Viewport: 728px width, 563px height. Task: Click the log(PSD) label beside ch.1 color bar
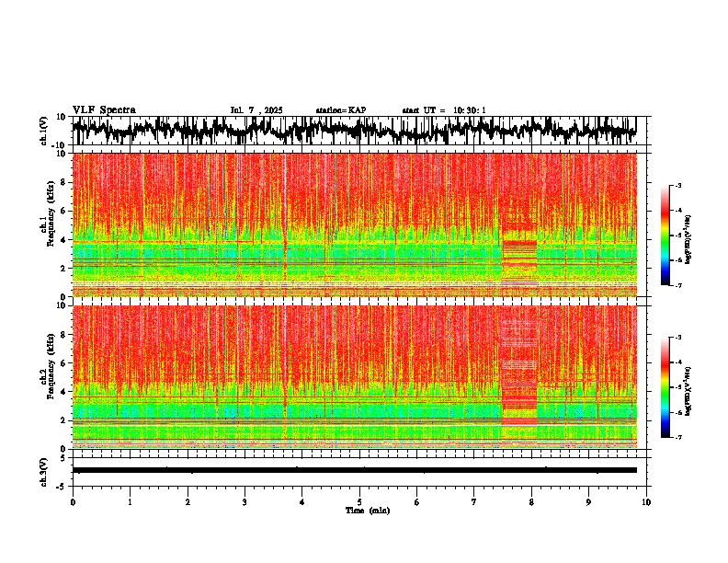tap(688, 240)
